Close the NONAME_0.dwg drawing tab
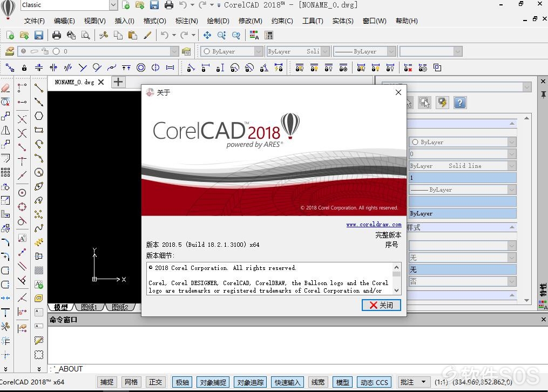Image resolution: width=548 pixels, height=392 pixels. point(101,82)
